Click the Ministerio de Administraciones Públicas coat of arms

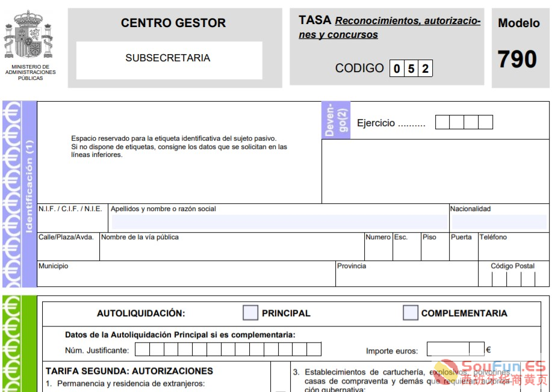28,34
